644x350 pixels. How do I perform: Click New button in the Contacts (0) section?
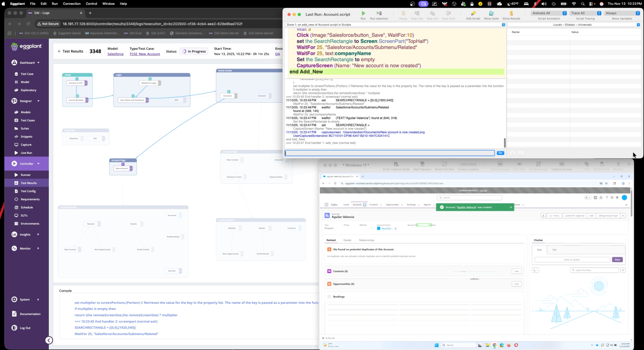tap(516, 271)
